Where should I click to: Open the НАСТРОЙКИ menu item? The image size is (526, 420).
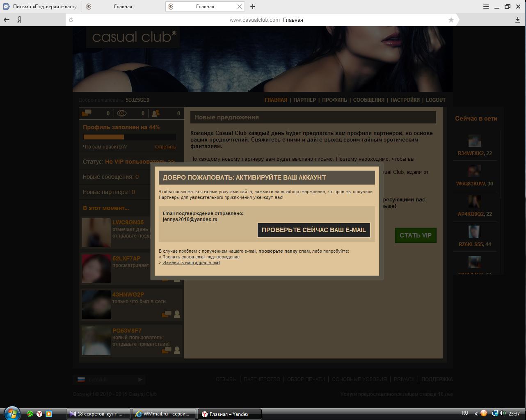(x=405, y=100)
